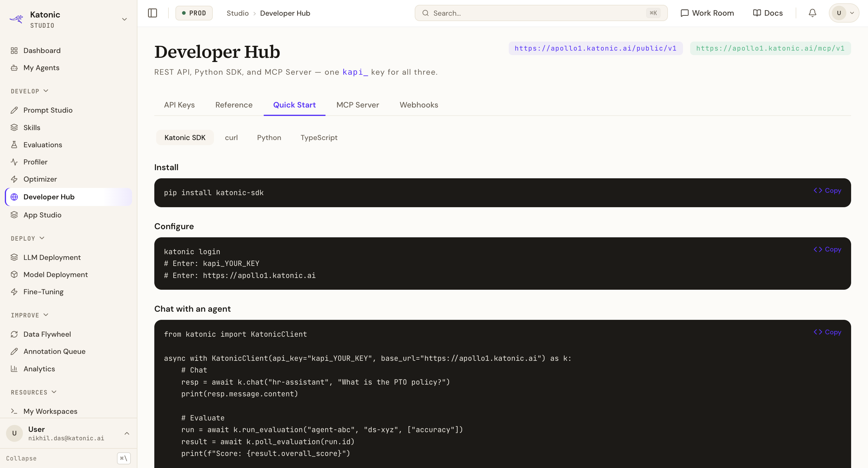Screen dimensions: 868x468
Task: Click the Dashboard grid icon
Action: [x=14, y=51]
